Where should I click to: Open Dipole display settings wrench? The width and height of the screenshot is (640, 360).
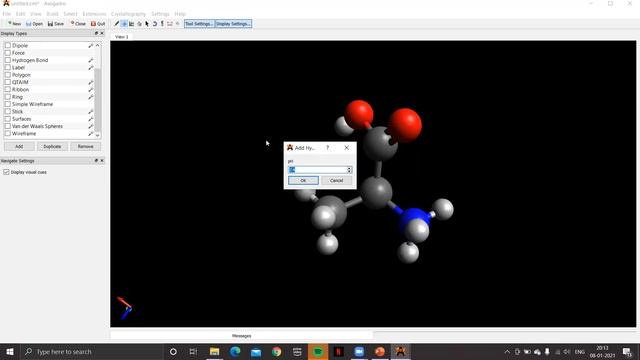[91, 46]
